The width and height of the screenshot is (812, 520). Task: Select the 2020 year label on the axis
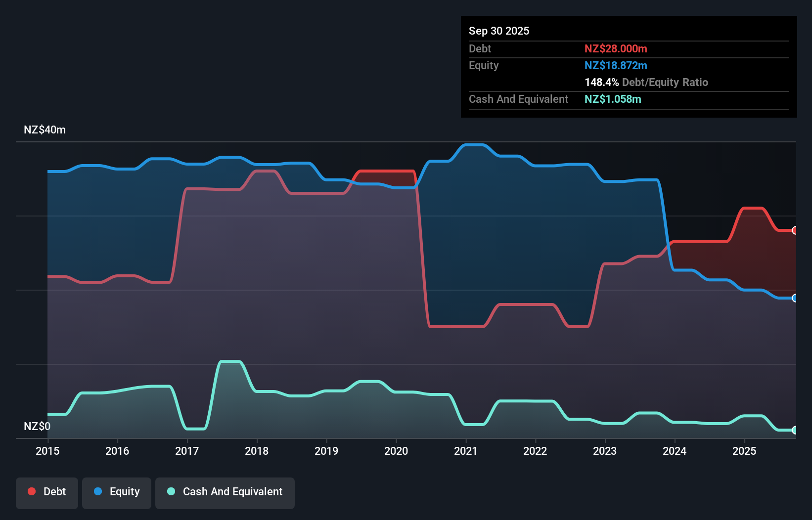click(x=396, y=451)
